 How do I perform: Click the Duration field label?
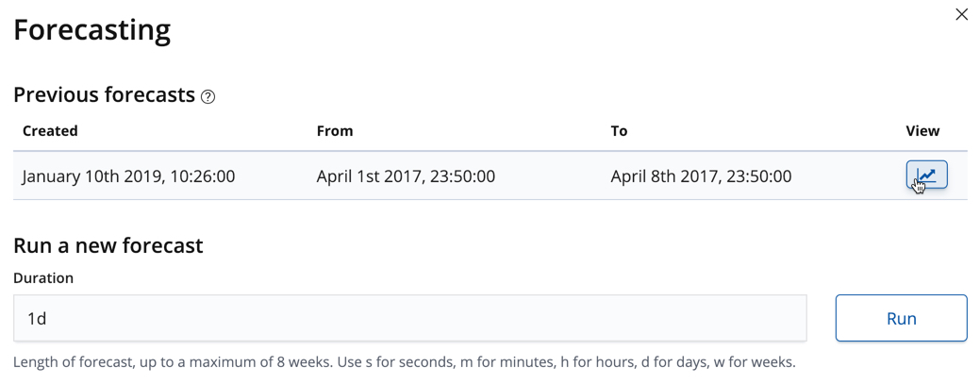pyautogui.click(x=43, y=278)
